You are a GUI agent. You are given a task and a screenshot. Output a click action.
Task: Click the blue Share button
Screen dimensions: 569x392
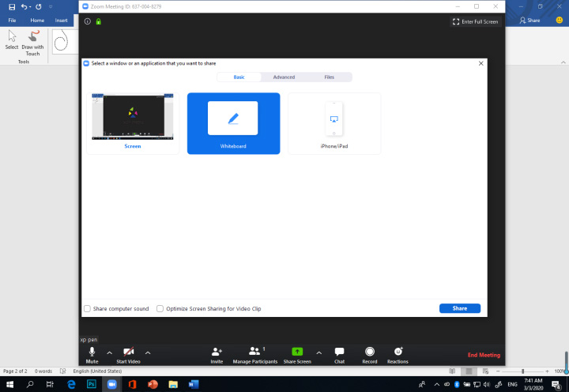click(460, 308)
